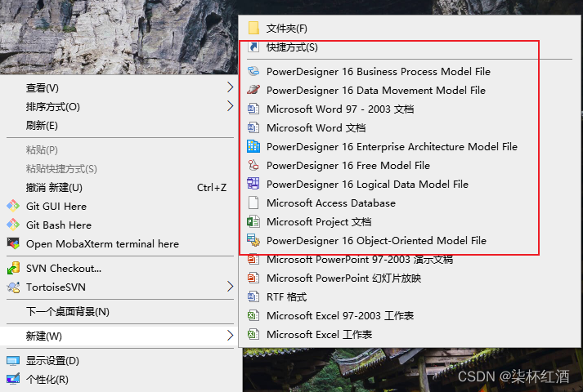Click the 显示设置(D) monitor icon

[13, 360]
